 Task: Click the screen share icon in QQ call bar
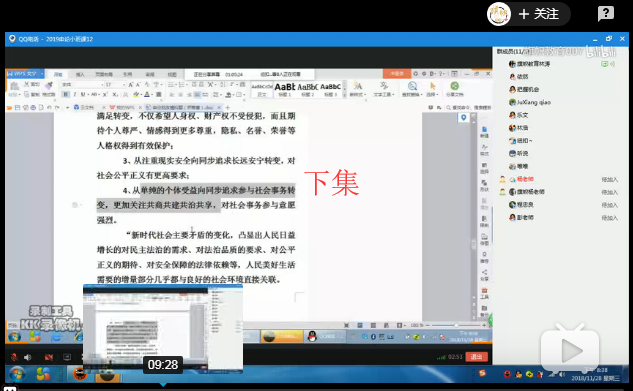point(67,357)
